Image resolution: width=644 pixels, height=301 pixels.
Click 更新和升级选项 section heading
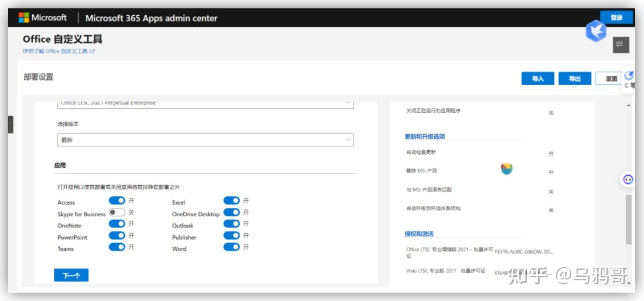coord(425,136)
